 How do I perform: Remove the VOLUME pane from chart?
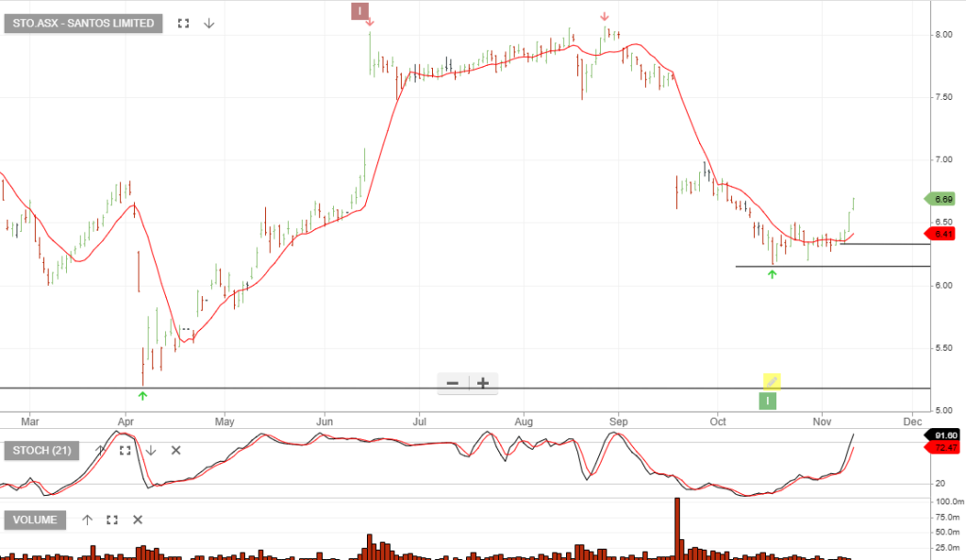[x=138, y=519]
